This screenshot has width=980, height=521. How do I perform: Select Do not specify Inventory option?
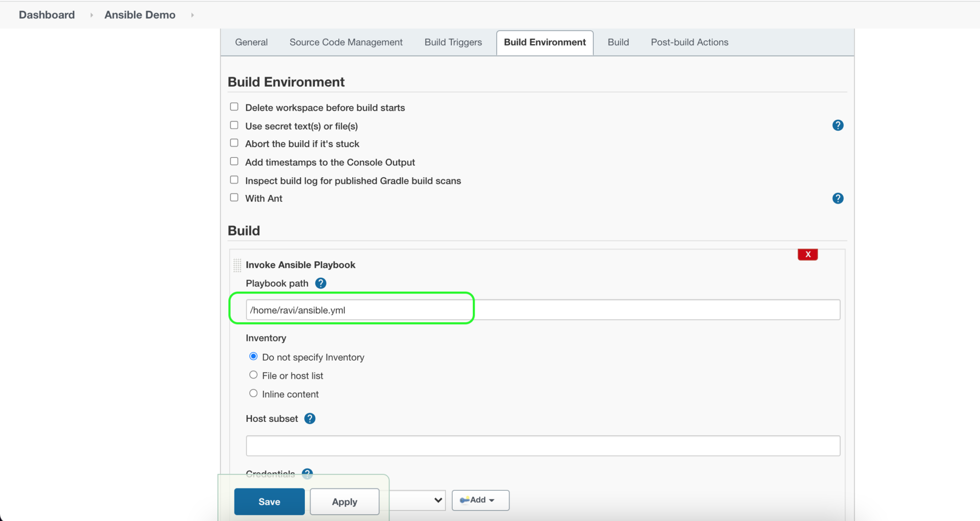253,356
